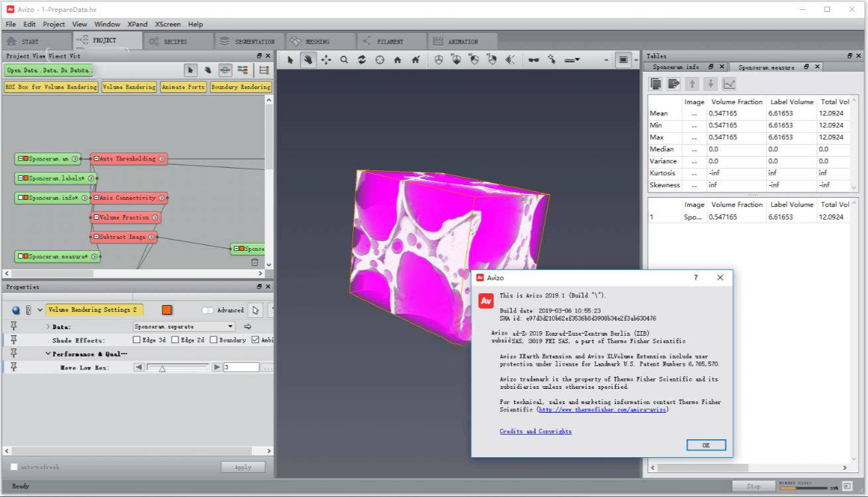Click the blue globe icon in Properties
This screenshot has width=868, height=497.
[x=16, y=310]
